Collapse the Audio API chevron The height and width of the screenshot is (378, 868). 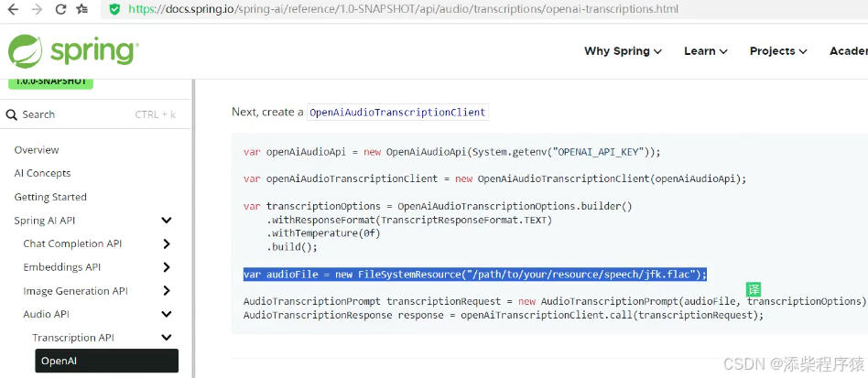click(x=166, y=314)
